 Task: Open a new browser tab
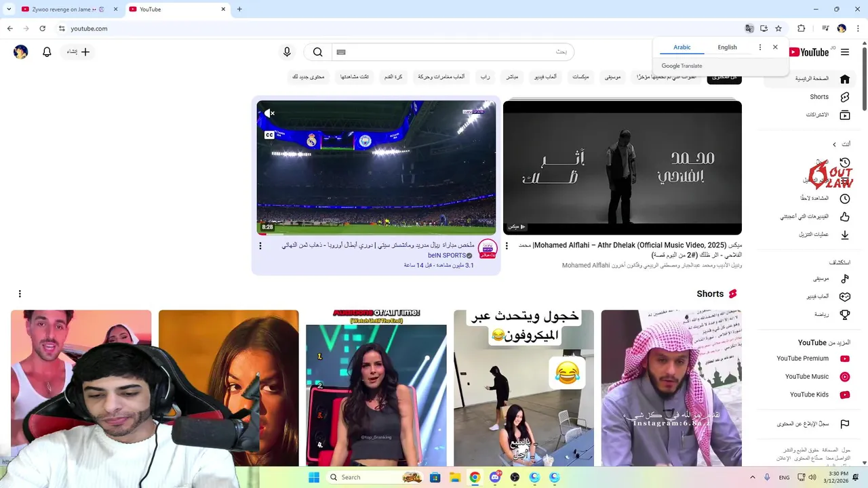239,9
